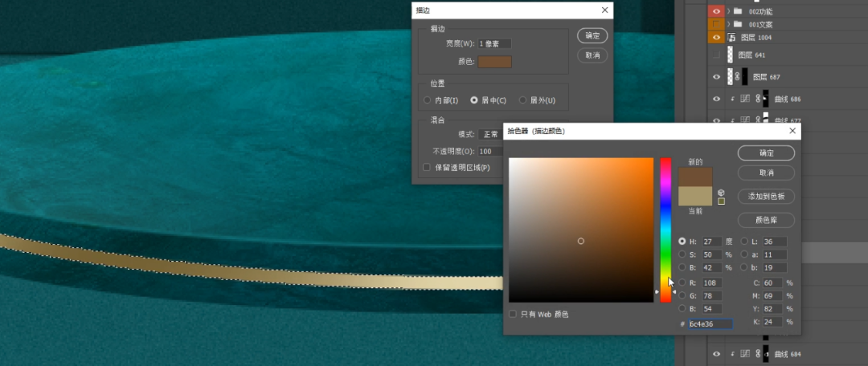The image size is (868, 366).
Task: Select the 曲线 684 layer name
Action: (787, 354)
